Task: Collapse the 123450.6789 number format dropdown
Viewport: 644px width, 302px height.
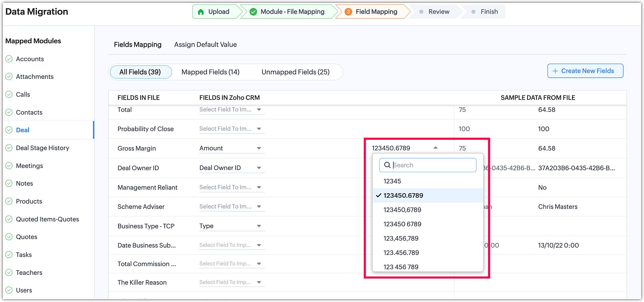Action: click(x=435, y=148)
